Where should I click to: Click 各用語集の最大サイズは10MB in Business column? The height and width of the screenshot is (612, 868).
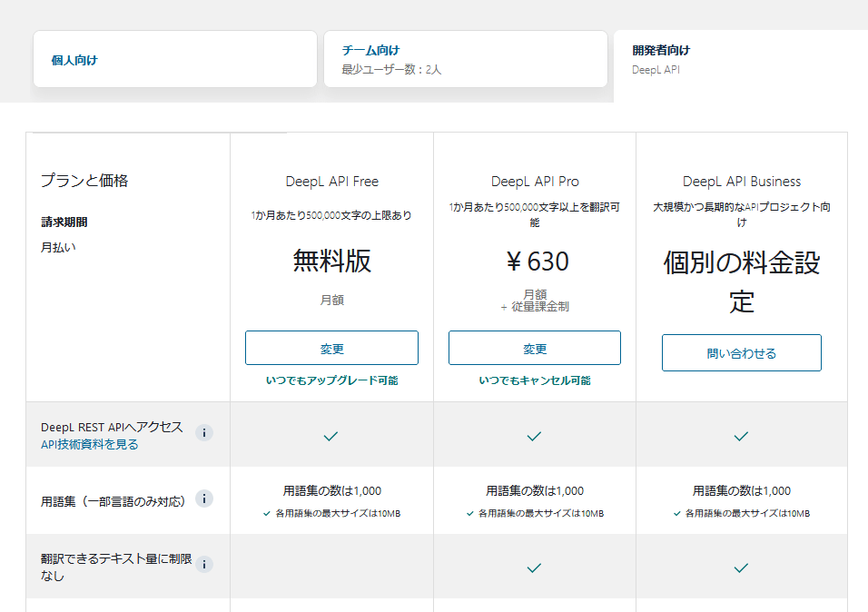point(747,513)
